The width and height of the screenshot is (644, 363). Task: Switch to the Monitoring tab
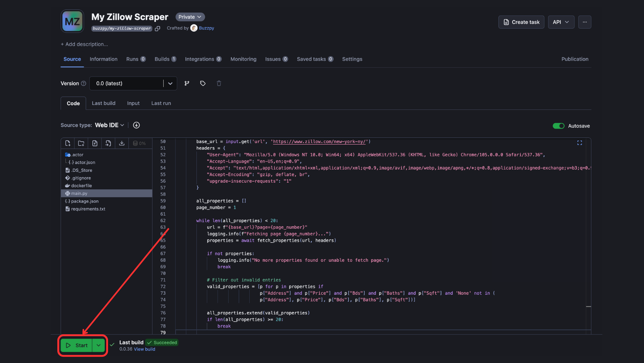(x=243, y=59)
